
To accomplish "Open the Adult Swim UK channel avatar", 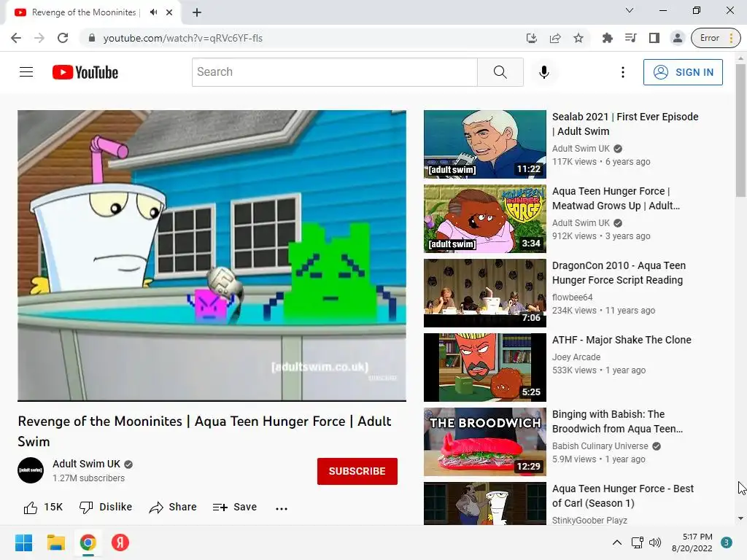I will [31, 470].
